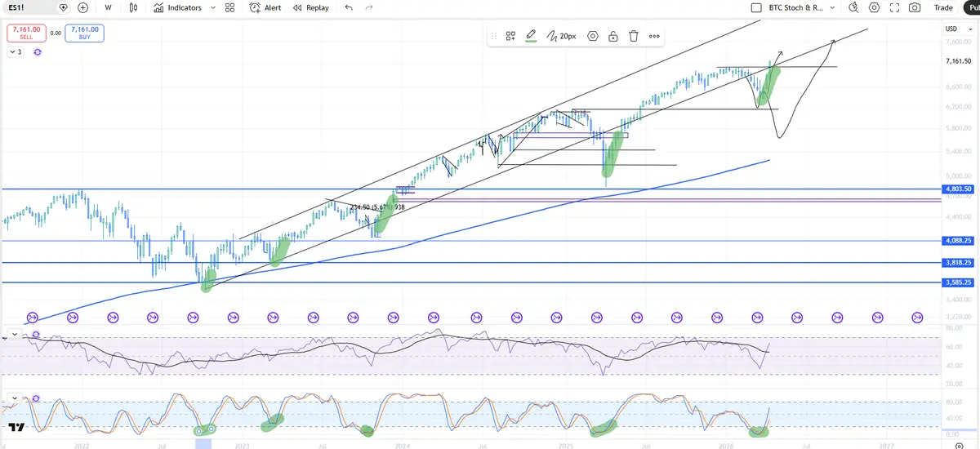
Task: Expand the layout manage dropdown arrow
Action: (x=832, y=7)
